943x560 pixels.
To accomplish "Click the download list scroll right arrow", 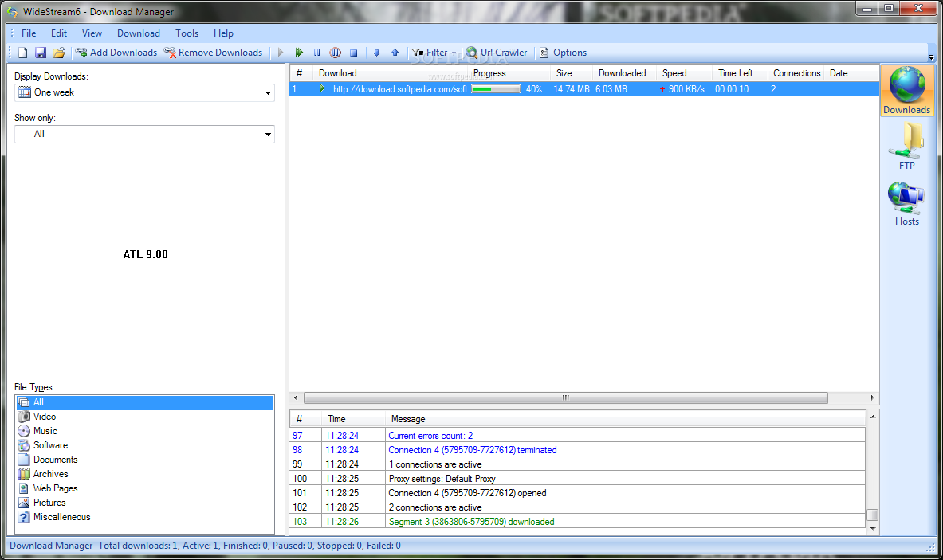I will click(x=873, y=397).
